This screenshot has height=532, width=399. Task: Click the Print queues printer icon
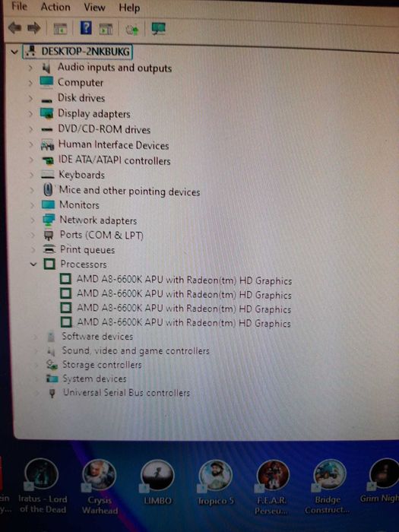tap(49, 249)
